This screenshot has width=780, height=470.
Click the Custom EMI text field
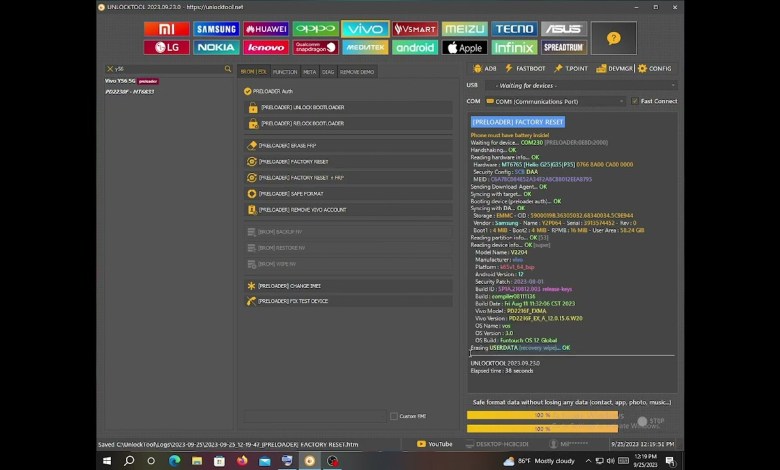pyautogui.click(x=314, y=416)
